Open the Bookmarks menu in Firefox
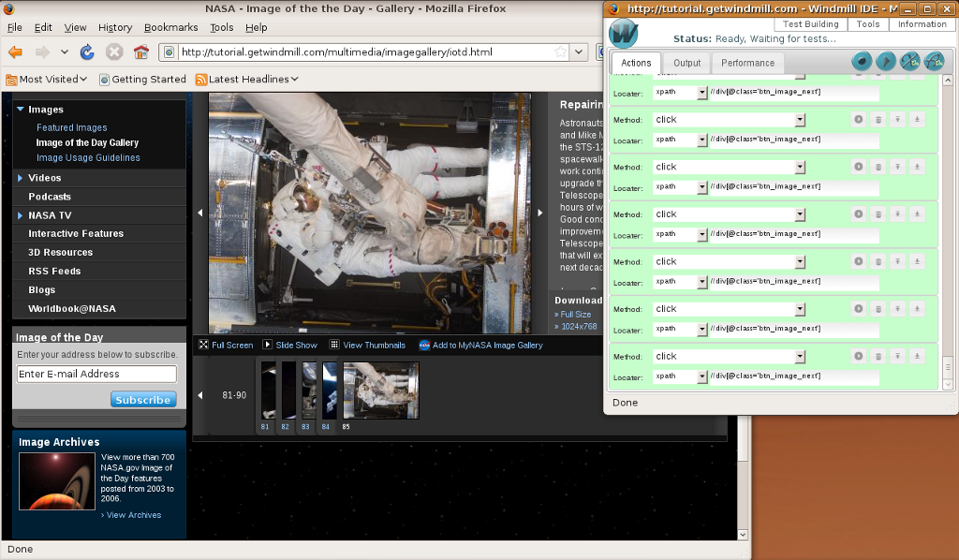 170,27
